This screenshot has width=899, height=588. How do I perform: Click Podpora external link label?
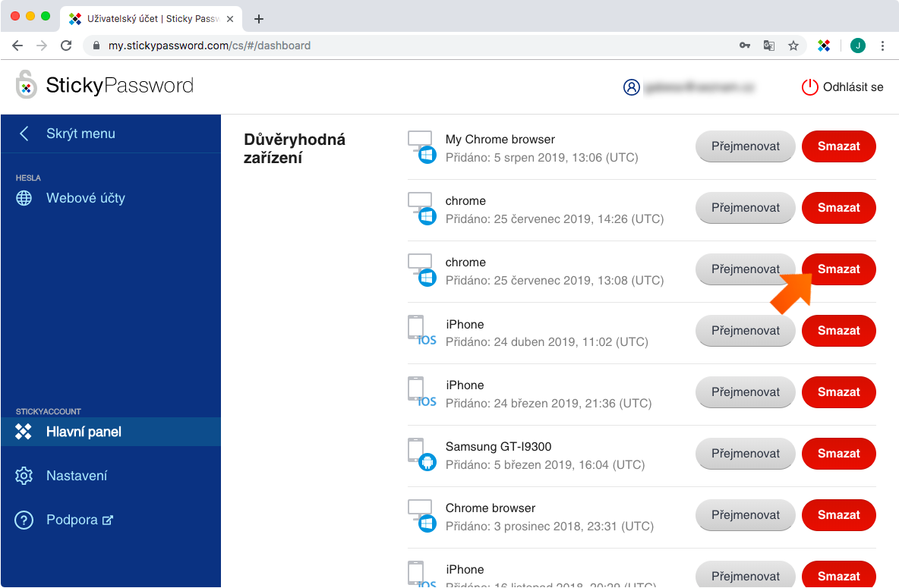tap(80, 520)
